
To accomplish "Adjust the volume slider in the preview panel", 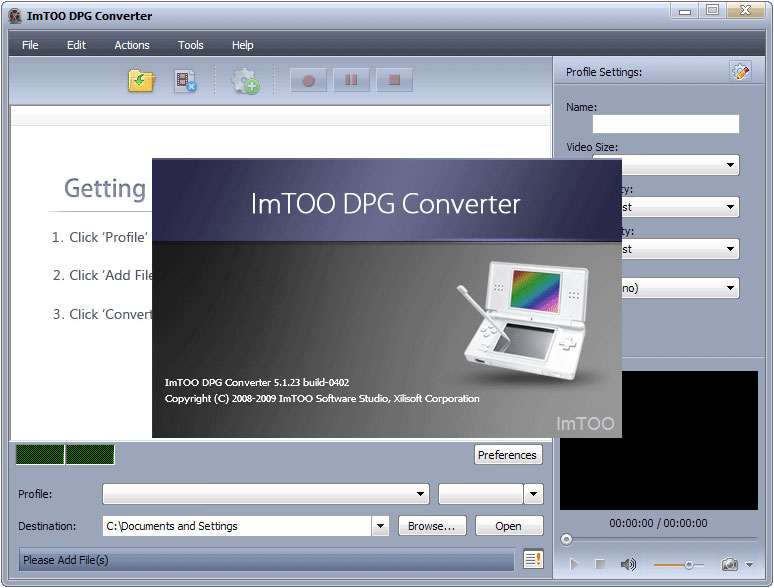I will tap(688, 565).
